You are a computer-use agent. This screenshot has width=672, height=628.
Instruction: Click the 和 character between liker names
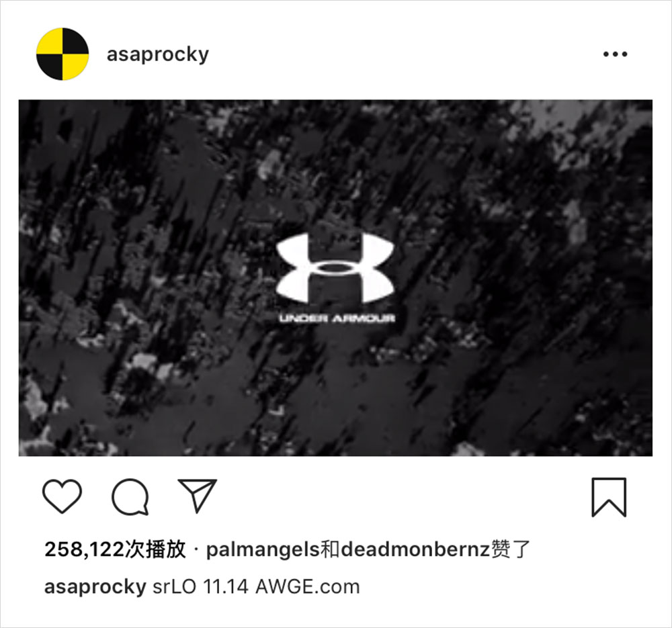tap(331, 549)
